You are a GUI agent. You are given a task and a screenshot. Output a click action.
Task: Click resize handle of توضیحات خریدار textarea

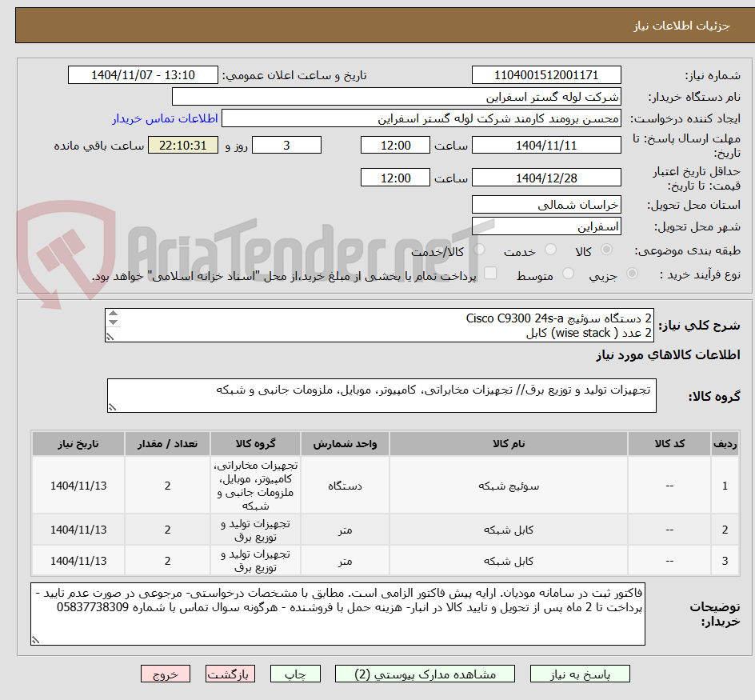[x=36, y=640]
